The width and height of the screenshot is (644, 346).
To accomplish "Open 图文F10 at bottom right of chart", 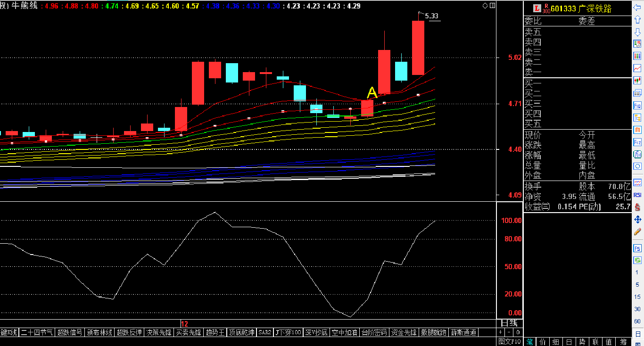I will click(510, 341).
